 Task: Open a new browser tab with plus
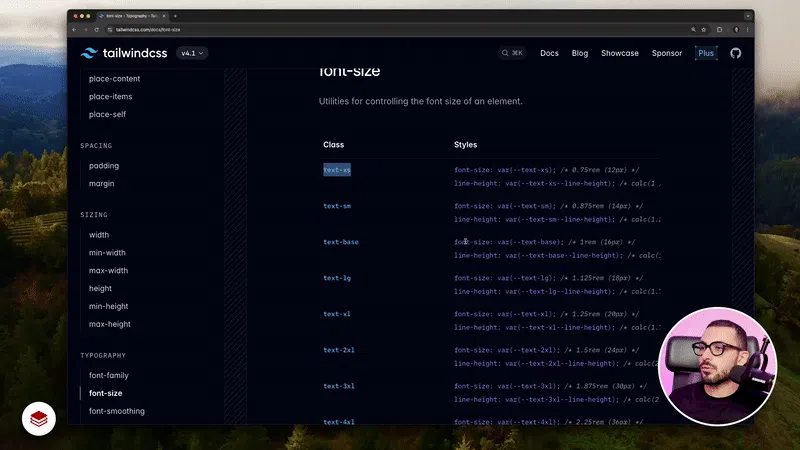coord(175,16)
